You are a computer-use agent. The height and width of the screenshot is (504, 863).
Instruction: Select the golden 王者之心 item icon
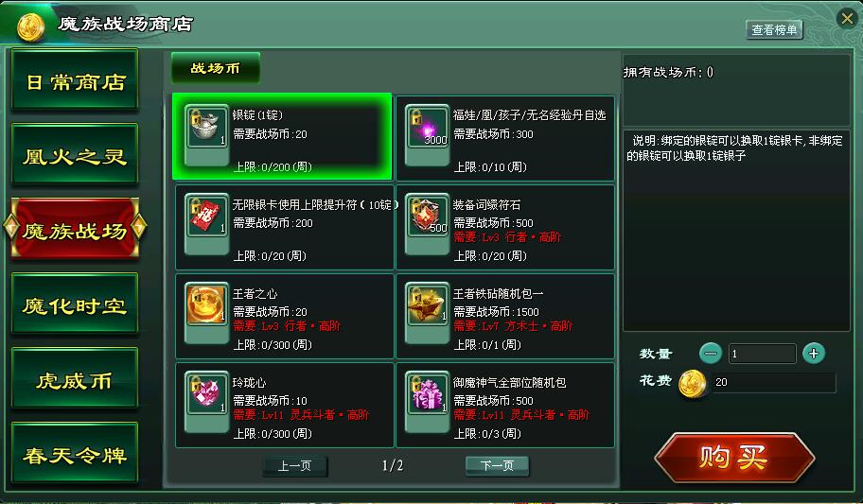[206, 304]
